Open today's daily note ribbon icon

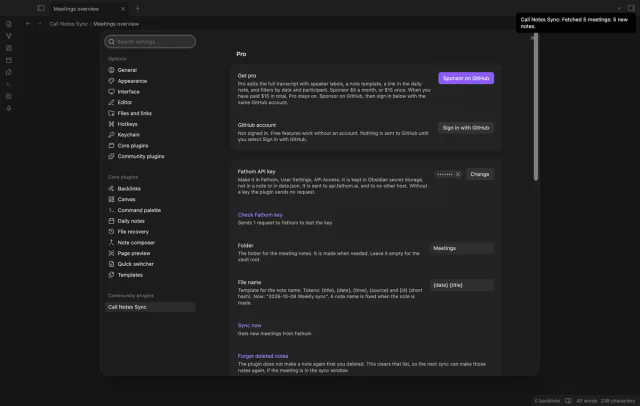[x=9, y=60]
